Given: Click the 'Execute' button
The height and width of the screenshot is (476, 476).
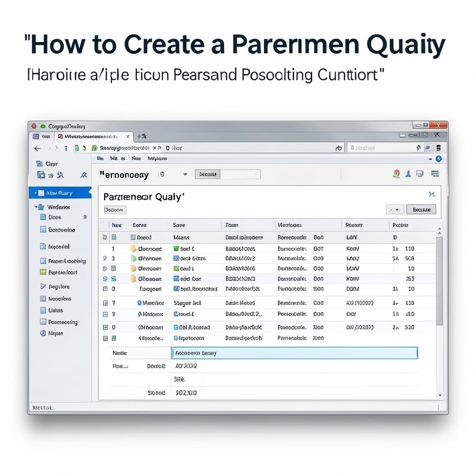Looking at the screenshot, I should (x=421, y=210).
